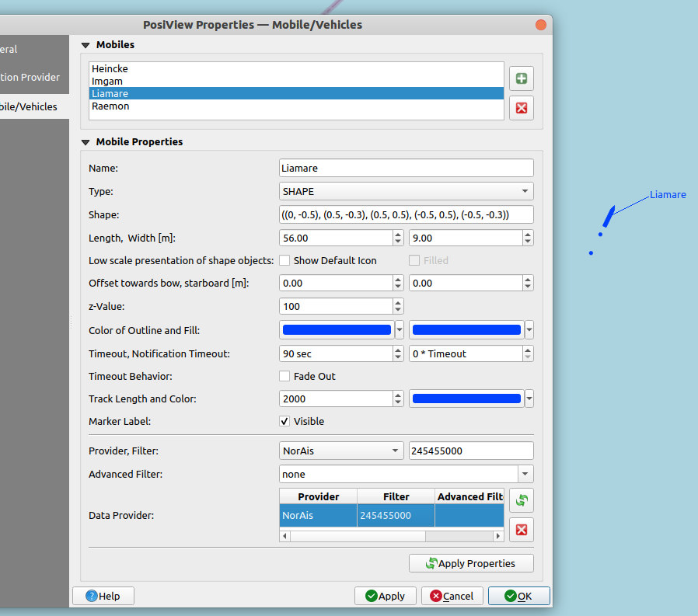Enable Show Default Icon for low scale shapes
Screen dimensions: 698x616
[284, 260]
